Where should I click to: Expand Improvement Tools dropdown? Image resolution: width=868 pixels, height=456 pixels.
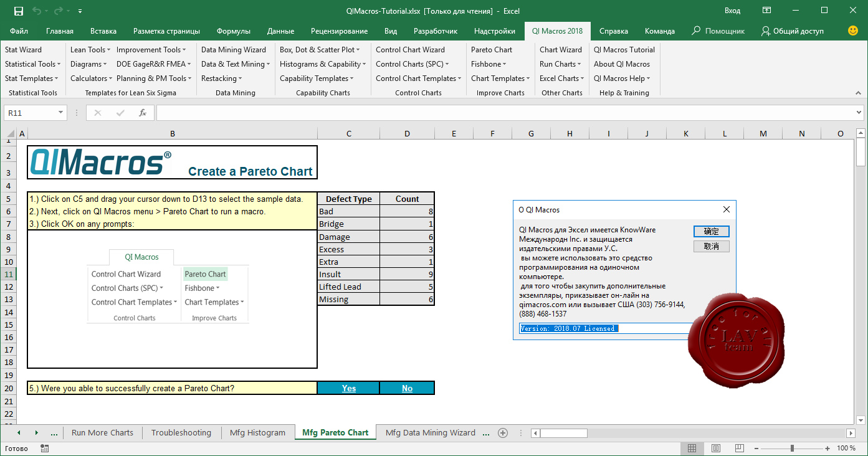[151, 50]
